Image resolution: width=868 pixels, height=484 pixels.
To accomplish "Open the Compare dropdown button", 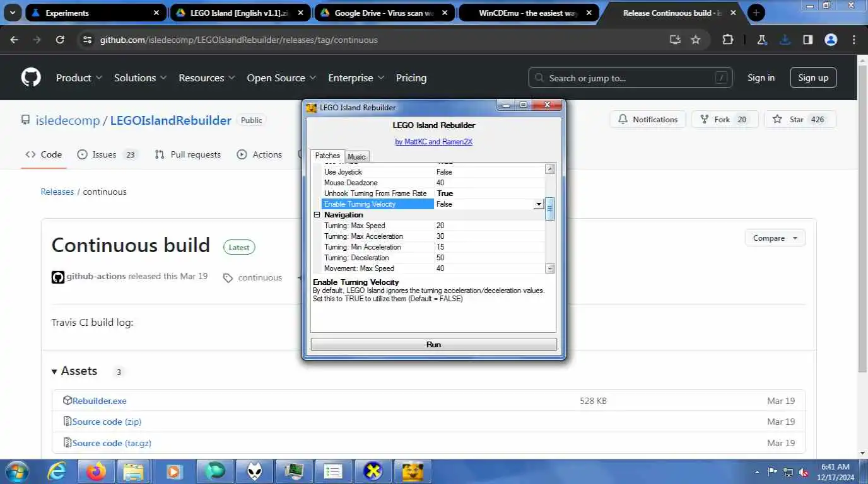I will point(775,238).
